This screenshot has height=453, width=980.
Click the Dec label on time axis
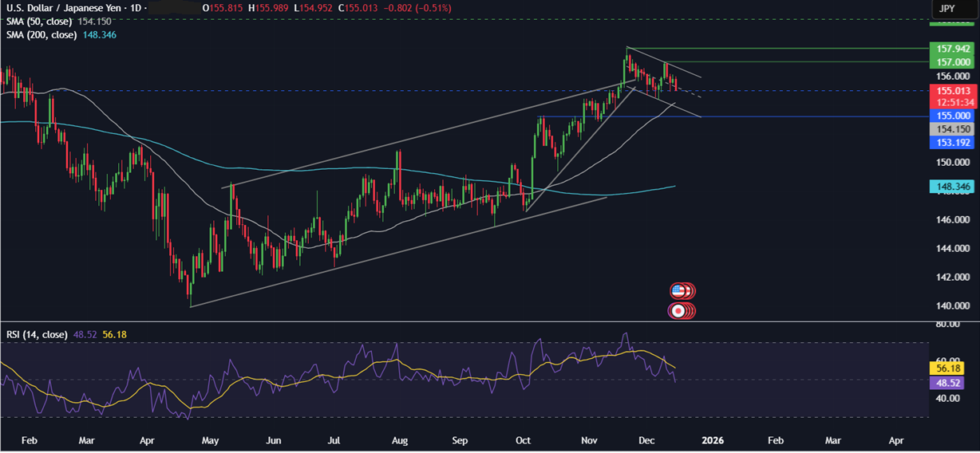(x=649, y=439)
